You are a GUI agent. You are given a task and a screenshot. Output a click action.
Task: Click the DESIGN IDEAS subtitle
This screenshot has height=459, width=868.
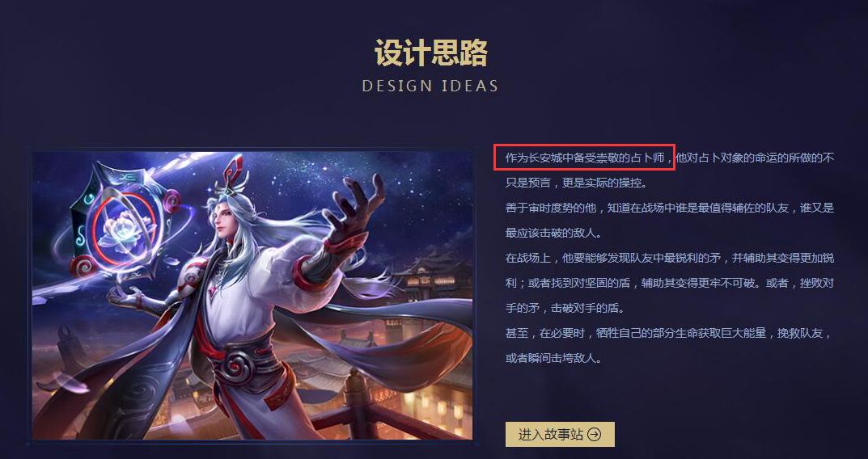click(x=430, y=86)
